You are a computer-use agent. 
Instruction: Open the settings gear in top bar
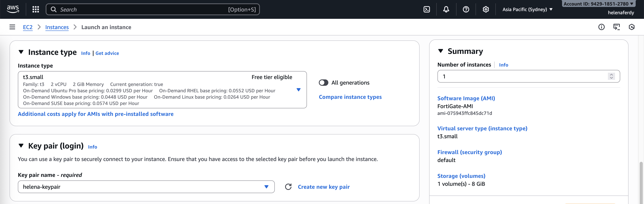[485, 10]
